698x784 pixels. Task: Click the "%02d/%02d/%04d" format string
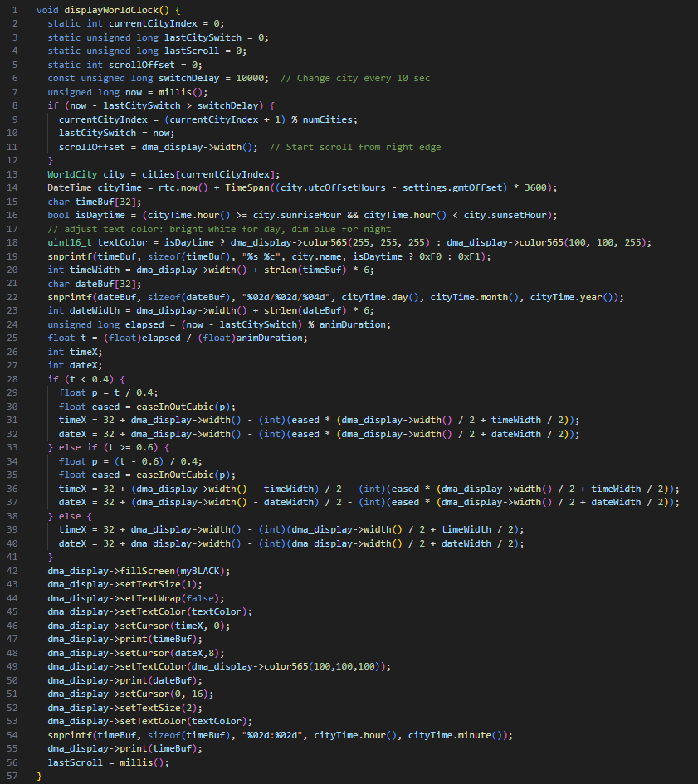pos(288,297)
